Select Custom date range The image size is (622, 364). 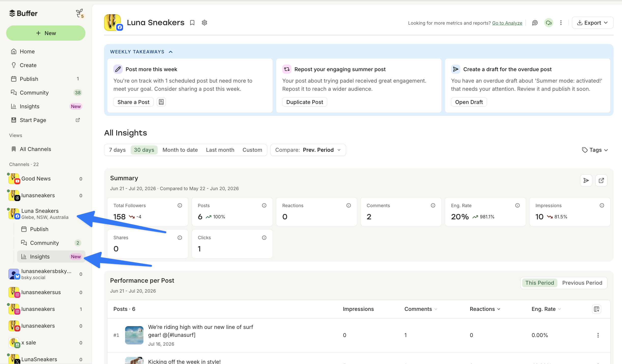(252, 150)
